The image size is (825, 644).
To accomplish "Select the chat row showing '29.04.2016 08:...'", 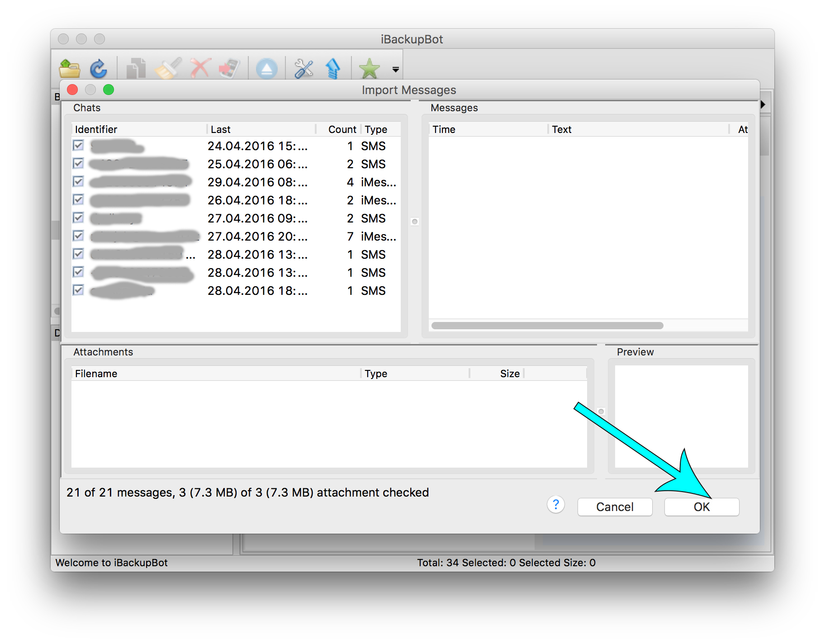I will point(236,182).
